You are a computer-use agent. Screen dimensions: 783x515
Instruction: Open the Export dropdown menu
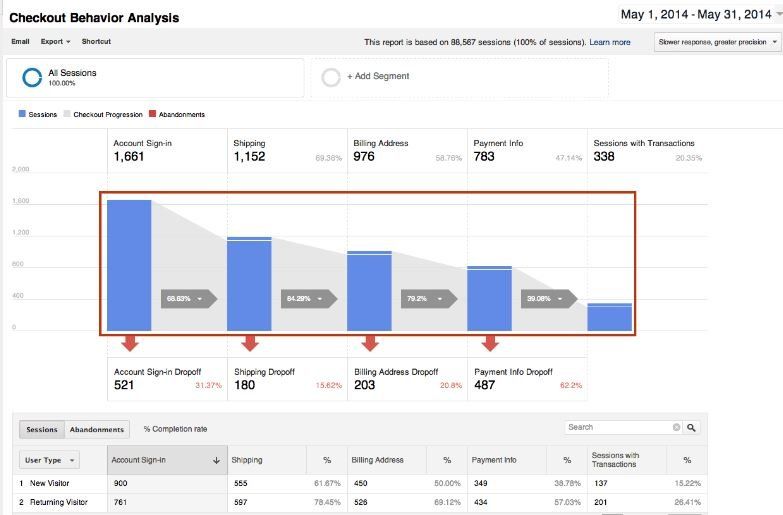[55, 41]
